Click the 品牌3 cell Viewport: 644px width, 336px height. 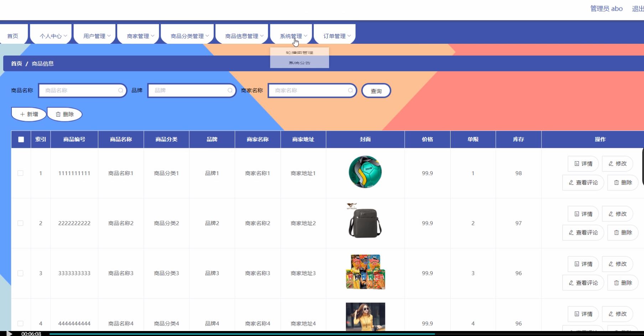pyautogui.click(x=212, y=273)
